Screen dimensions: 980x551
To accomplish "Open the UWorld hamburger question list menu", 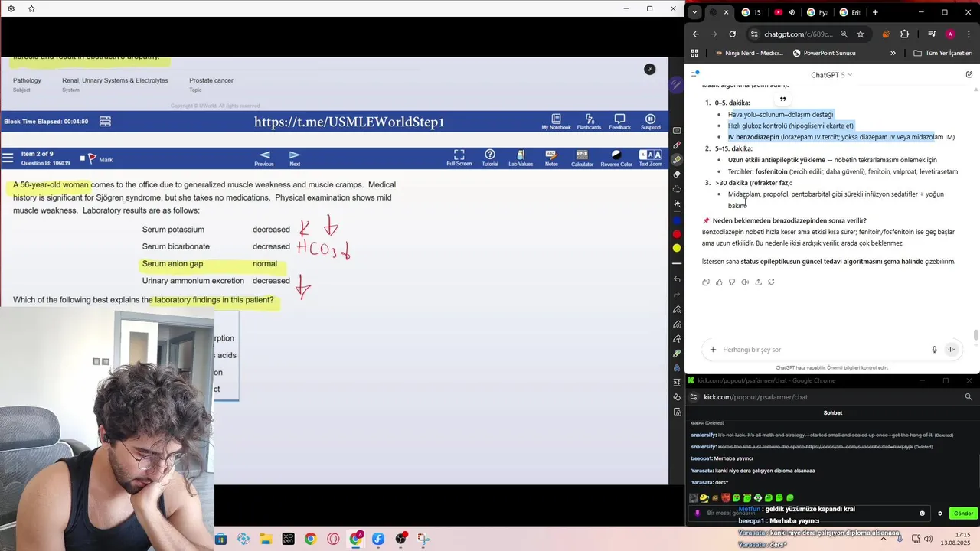I will [x=8, y=158].
